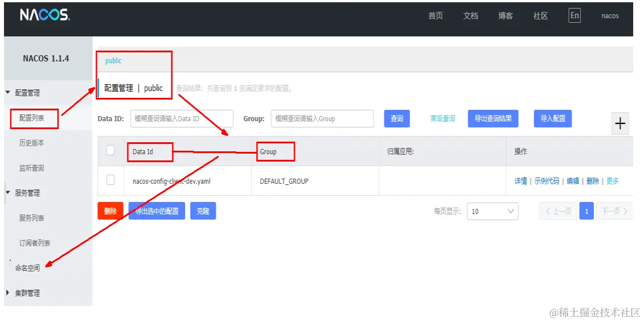
Task: Focus the Data ID search field
Action: coord(182,118)
